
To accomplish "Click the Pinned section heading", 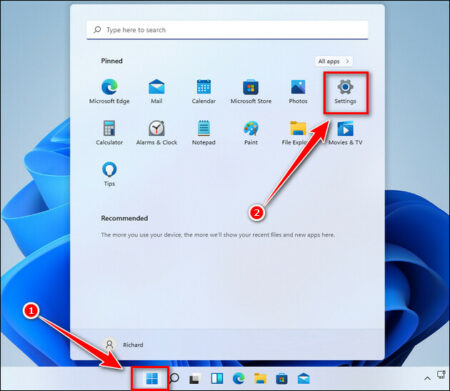I will [112, 61].
